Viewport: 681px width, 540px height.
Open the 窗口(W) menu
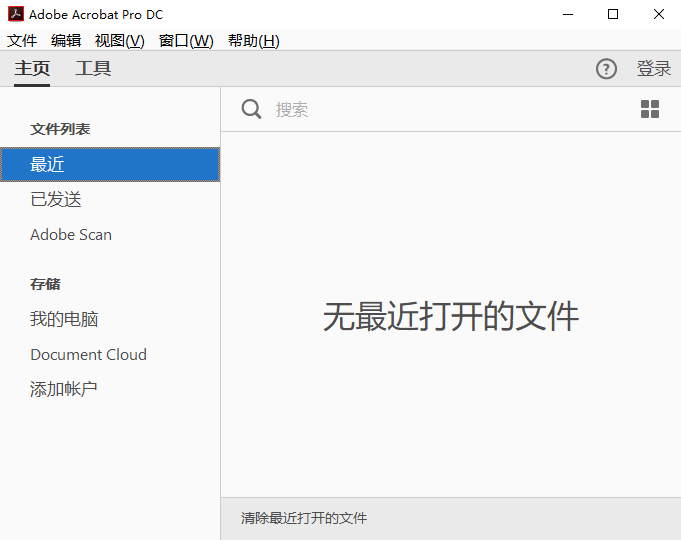(186, 41)
